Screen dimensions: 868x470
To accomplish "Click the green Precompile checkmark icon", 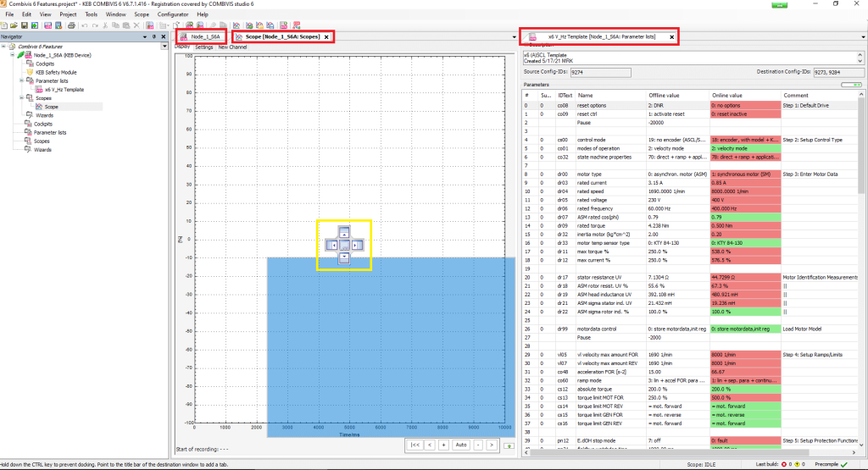I will pos(844,464).
